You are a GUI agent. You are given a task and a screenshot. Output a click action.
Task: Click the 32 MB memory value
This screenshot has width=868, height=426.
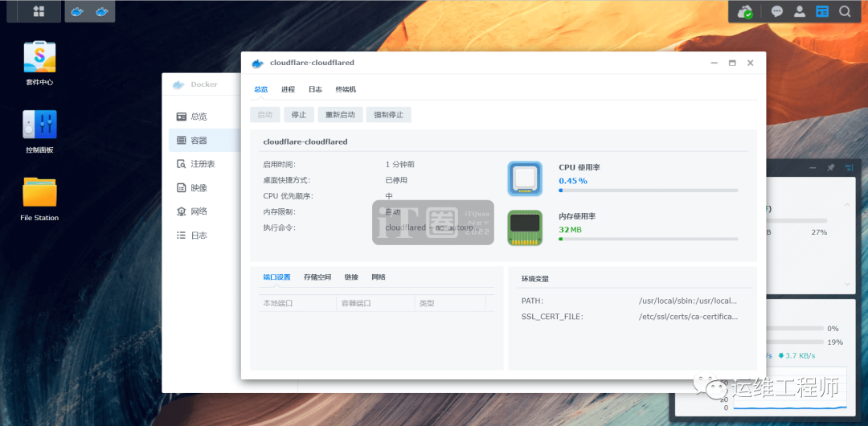pos(570,229)
